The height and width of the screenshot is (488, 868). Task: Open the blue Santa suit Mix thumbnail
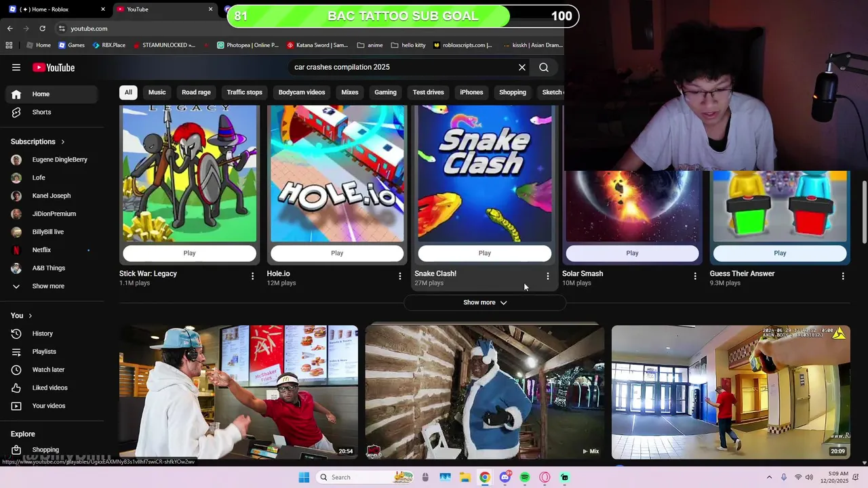pyautogui.click(x=485, y=392)
